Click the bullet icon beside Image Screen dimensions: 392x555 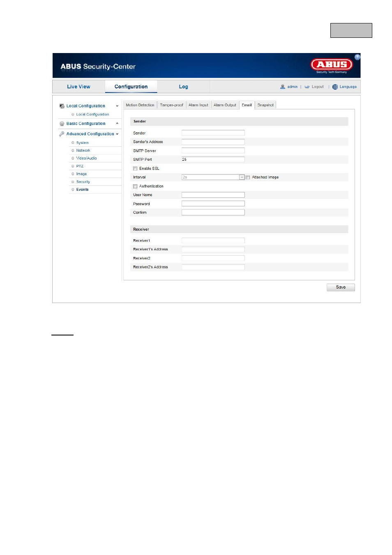(x=73, y=174)
